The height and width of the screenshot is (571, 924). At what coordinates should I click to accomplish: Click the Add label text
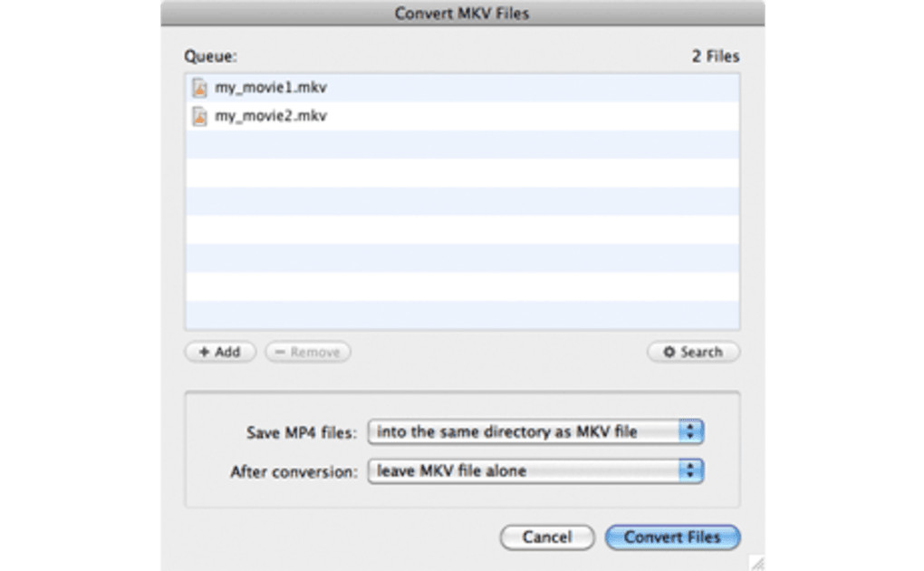[228, 352]
